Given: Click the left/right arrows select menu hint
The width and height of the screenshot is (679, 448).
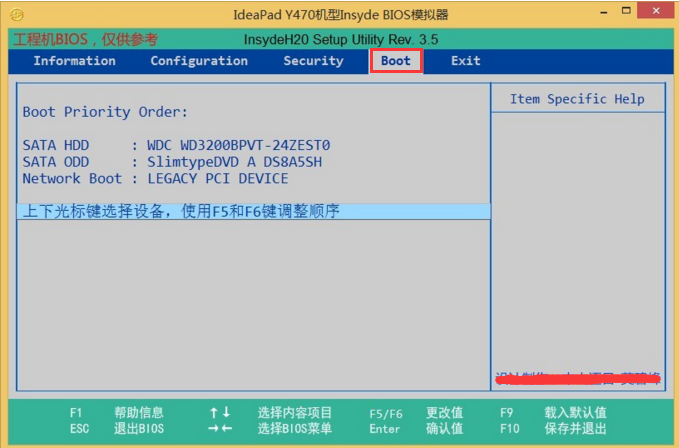Looking at the screenshot, I should [270, 429].
